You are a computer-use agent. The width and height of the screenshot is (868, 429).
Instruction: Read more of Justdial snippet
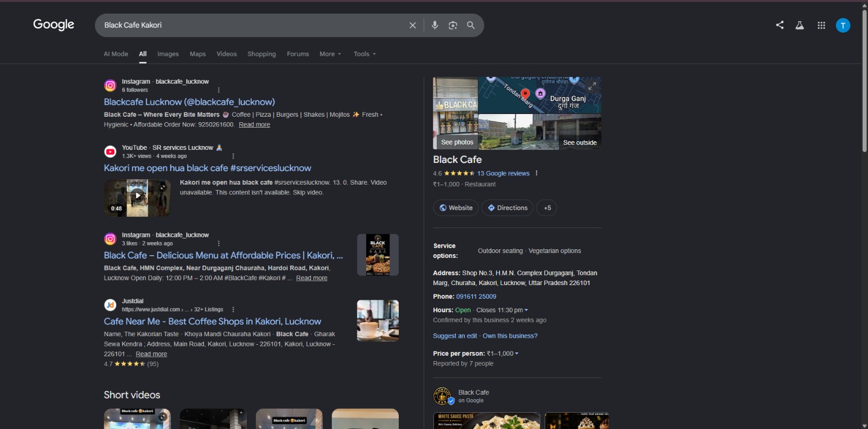151,354
